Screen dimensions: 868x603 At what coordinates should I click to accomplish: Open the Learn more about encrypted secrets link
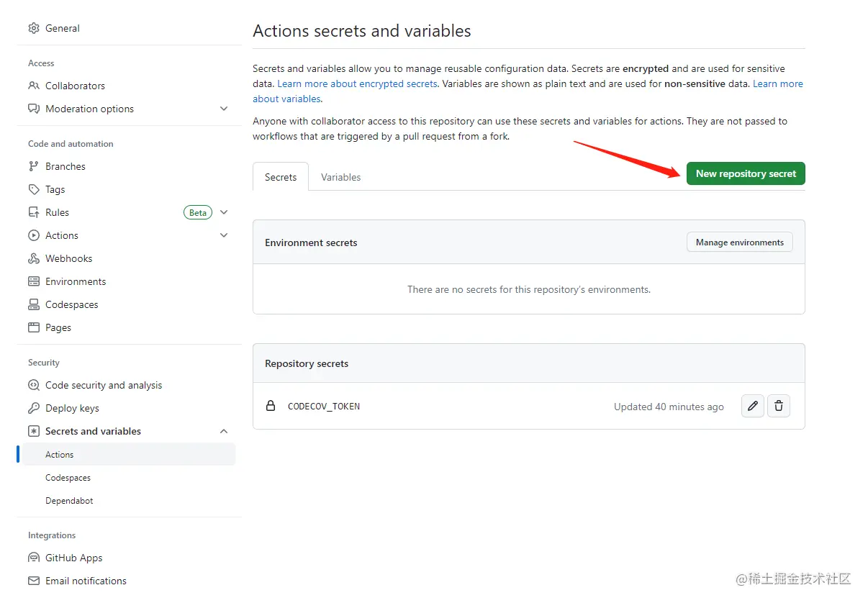357,83
